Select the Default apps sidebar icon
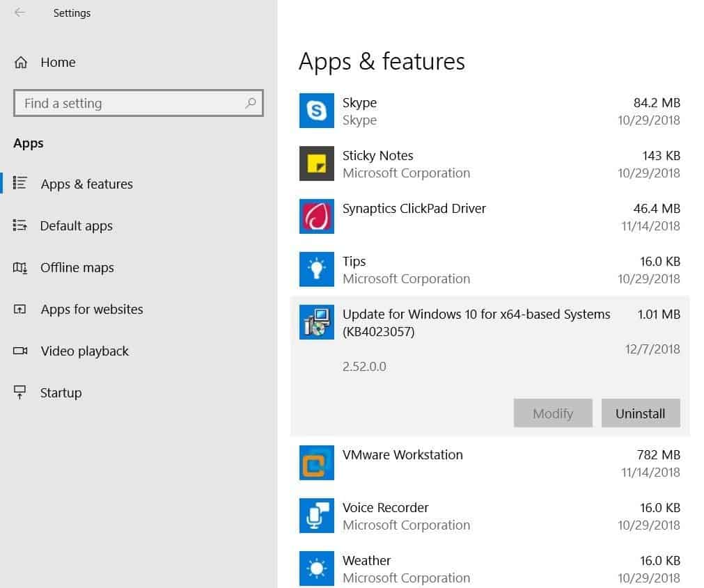 coord(19,225)
